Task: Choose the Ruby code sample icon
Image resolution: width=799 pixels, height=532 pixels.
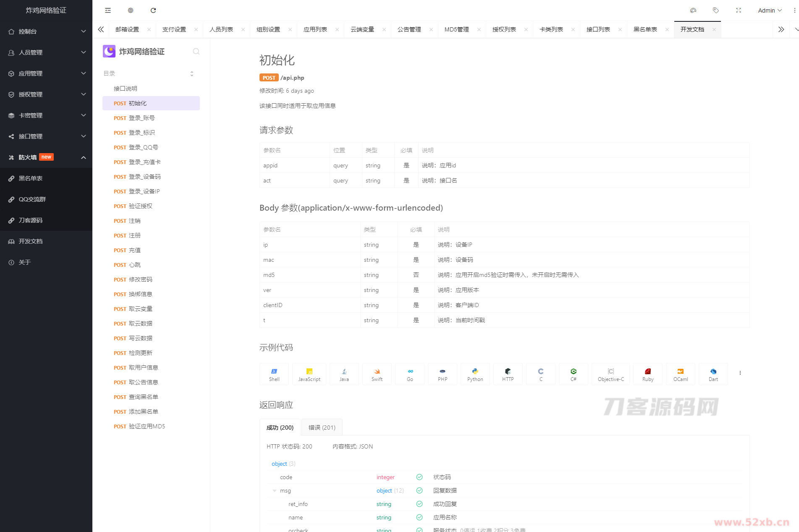Action: pos(648,374)
